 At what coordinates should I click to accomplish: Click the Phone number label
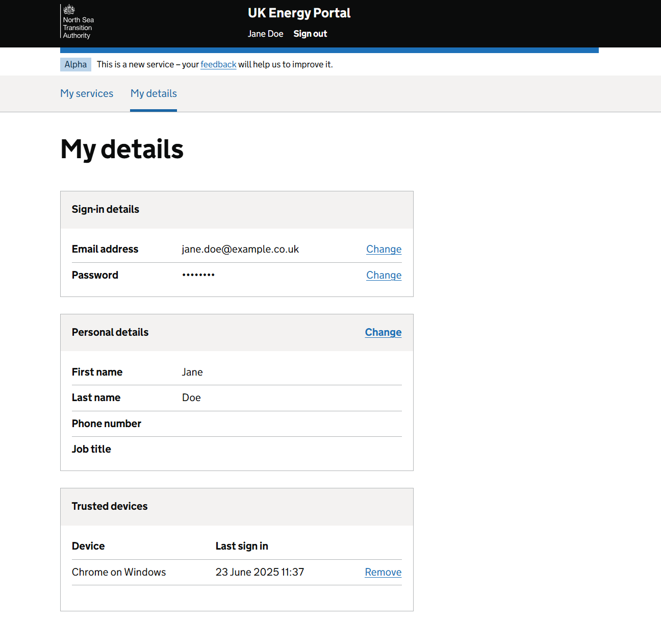tap(107, 424)
